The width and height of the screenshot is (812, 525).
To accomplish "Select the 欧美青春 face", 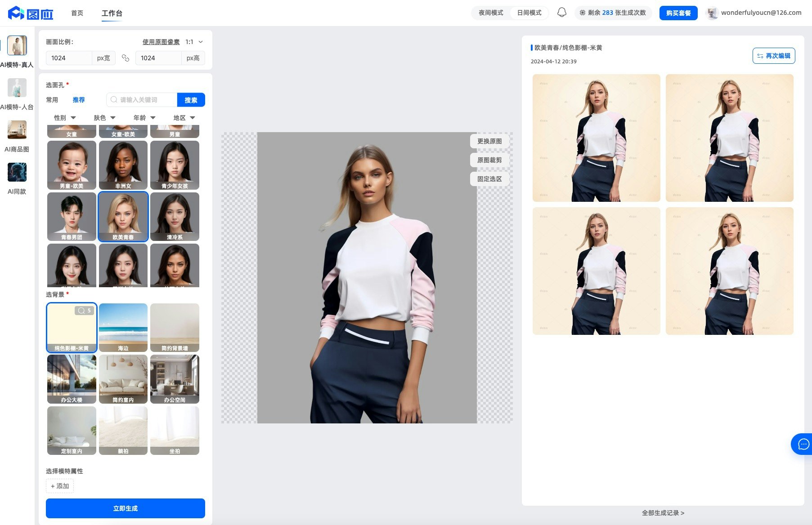I will tap(123, 217).
